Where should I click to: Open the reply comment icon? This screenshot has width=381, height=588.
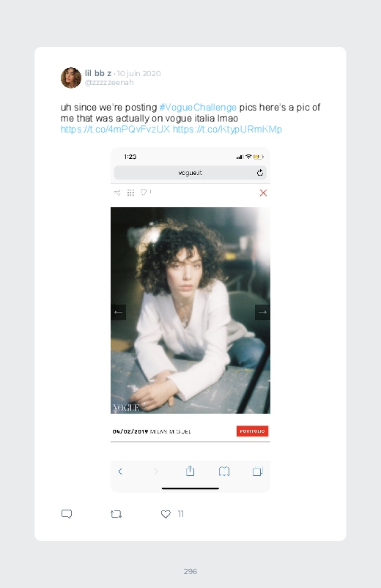pyautogui.click(x=67, y=514)
